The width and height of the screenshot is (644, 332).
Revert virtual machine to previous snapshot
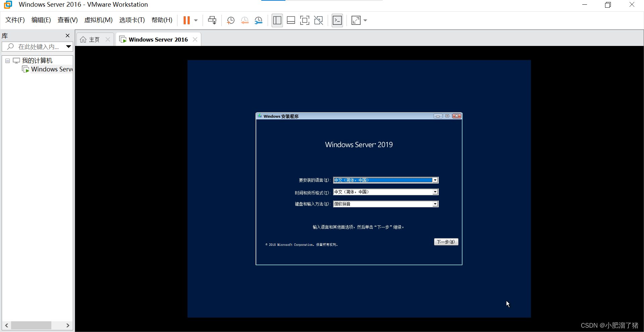245,20
